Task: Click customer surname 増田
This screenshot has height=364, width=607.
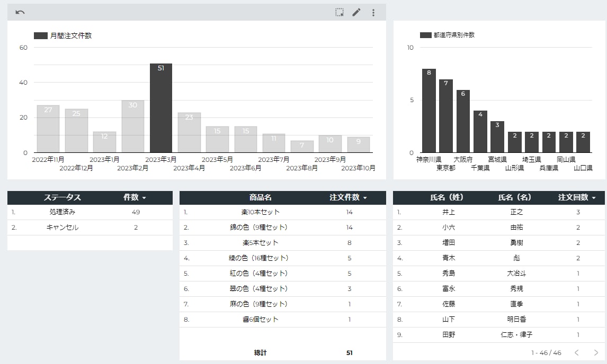Action: click(x=449, y=243)
